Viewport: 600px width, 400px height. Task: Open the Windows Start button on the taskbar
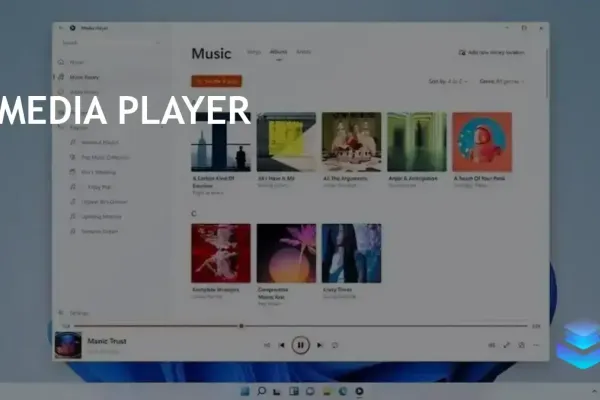click(x=245, y=391)
